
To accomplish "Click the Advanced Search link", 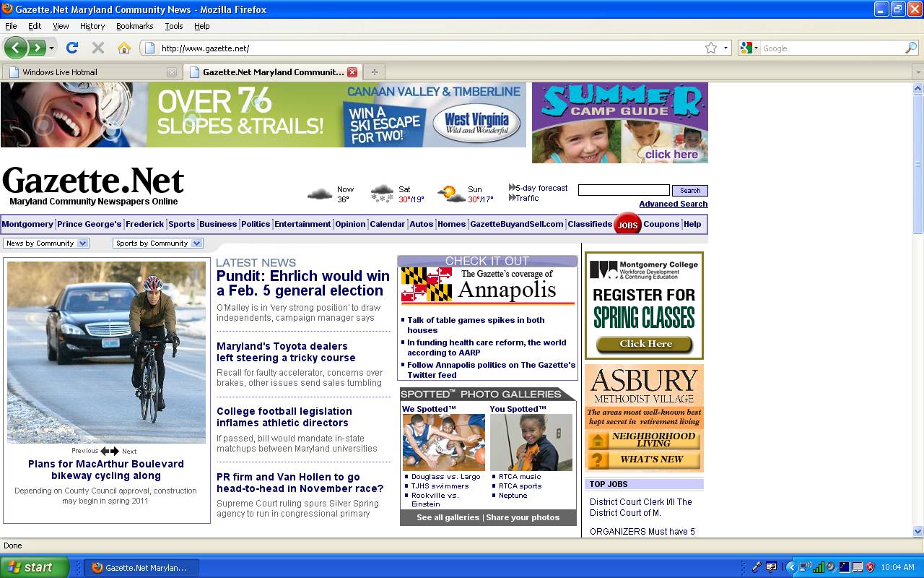I will pyautogui.click(x=673, y=204).
